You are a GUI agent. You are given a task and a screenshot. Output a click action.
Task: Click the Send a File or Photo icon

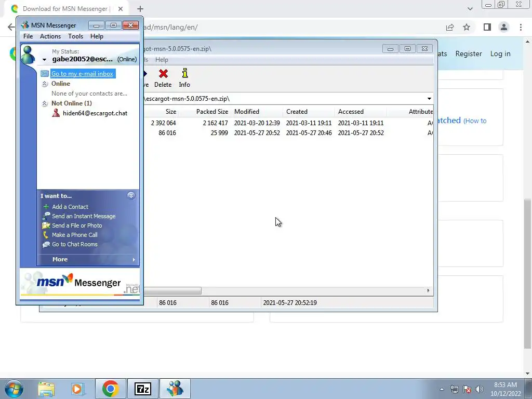46,225
